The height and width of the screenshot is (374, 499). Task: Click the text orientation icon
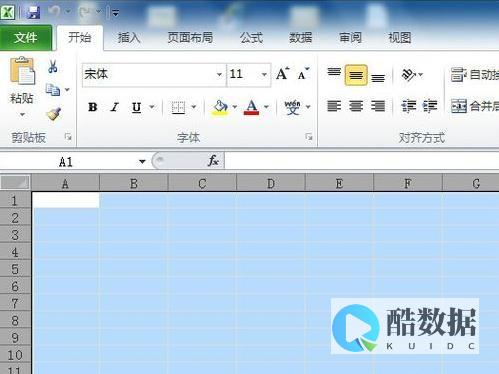[x=408, y=74]
